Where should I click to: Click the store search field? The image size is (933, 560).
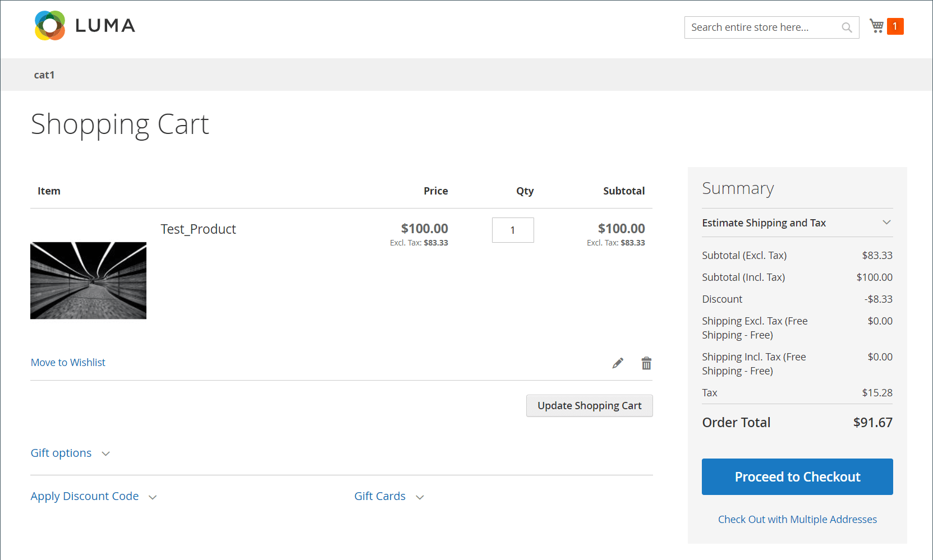click(x=763, y=27)
